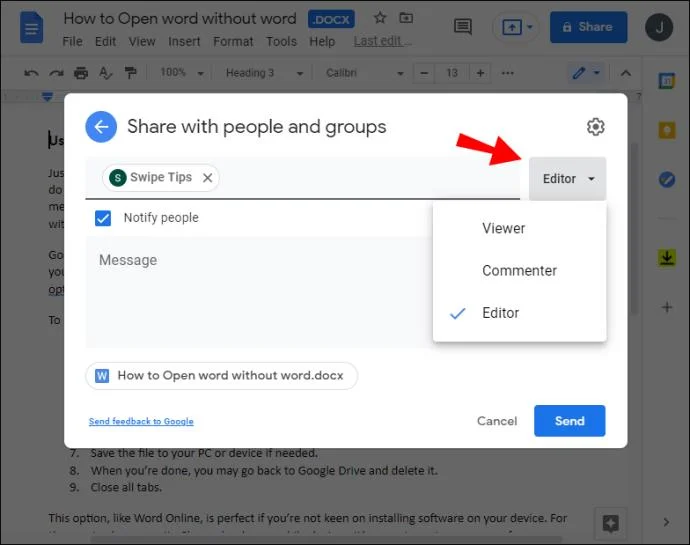Uncheck the Notify people checkbox
690x545 pixels.
coord(103,218)
